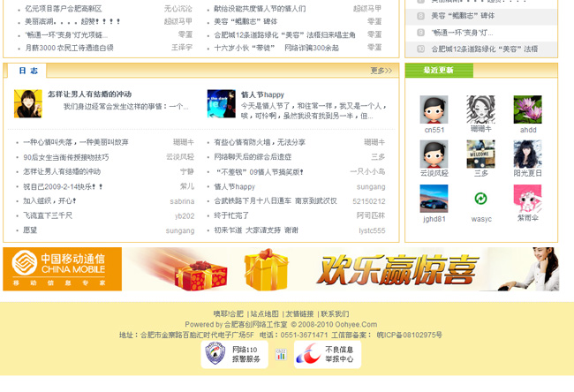Click the China Mobile logo banner
The width and height of the screenshot is (574, 392).
(62, 269)
